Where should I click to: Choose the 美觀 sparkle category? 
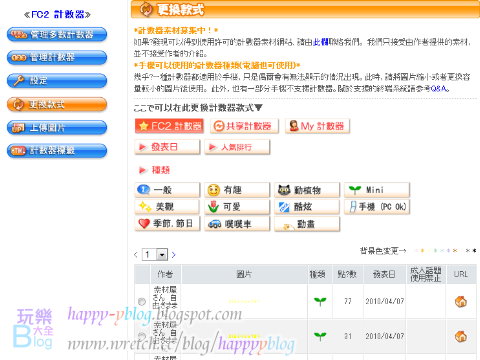pos(167,207)
